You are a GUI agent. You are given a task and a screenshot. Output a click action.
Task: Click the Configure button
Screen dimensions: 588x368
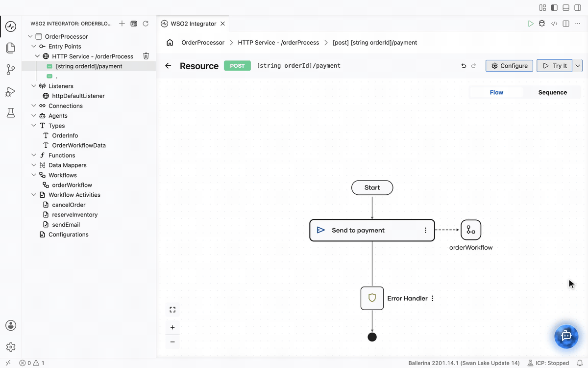tap(510, 66)
